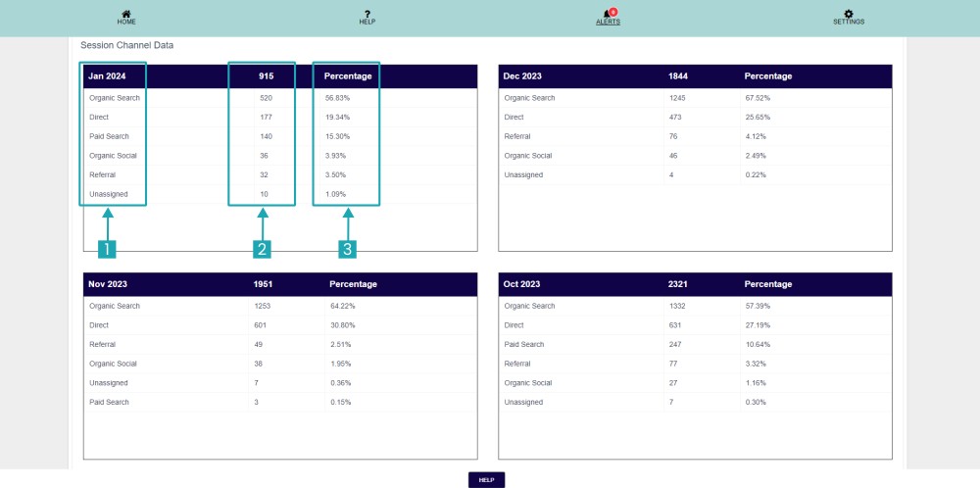Image resolution: width=980 pixels, height=488 pixels.
Task: Click Paid Search row in Oct 2023
Action: point(525,344)
